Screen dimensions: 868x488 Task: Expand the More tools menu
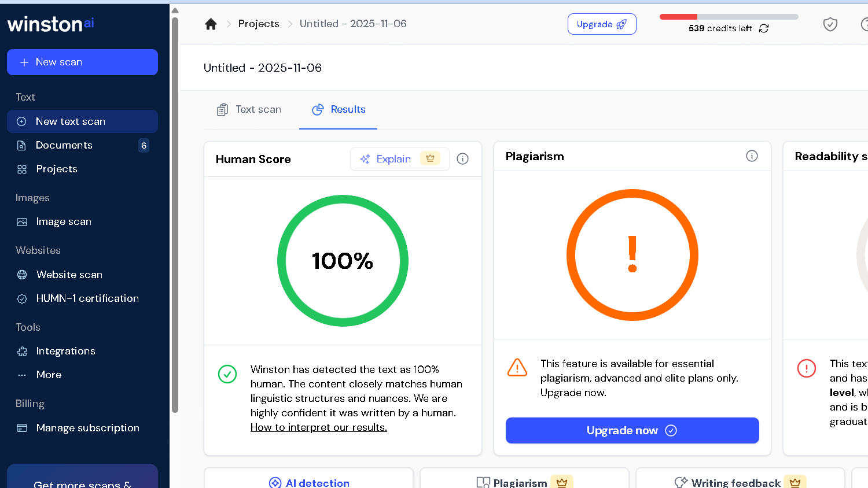tap(49, 375)
